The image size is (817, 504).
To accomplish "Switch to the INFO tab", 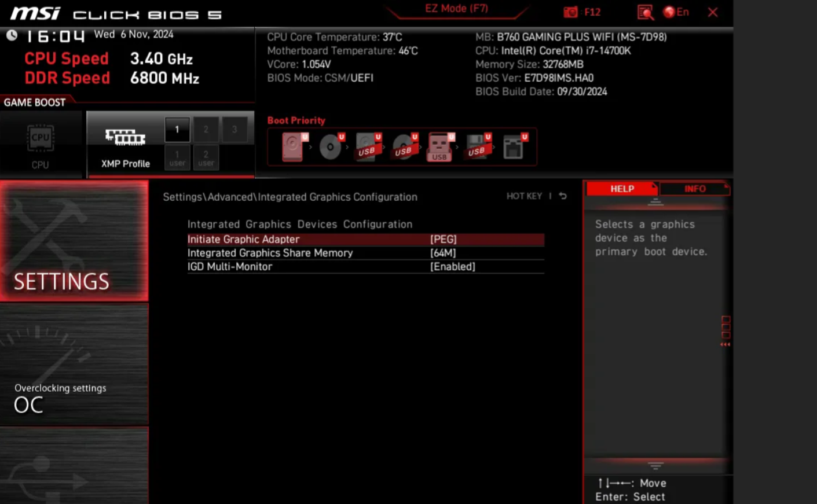I will point(695,189).
